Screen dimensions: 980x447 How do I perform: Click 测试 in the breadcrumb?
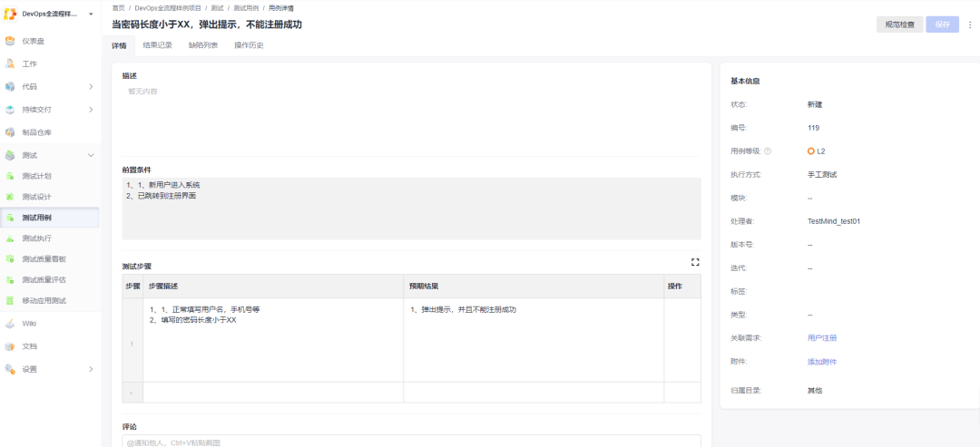coord(217,8)
